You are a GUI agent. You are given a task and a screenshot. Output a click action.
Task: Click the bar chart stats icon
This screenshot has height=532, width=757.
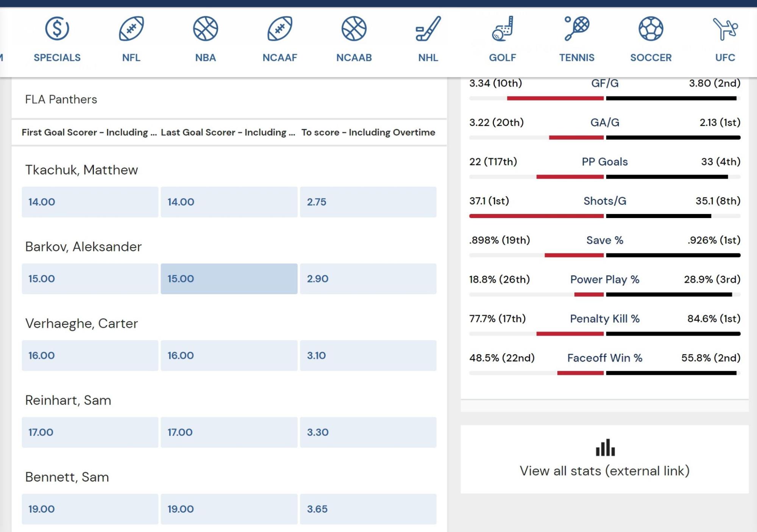coord(605,447)
